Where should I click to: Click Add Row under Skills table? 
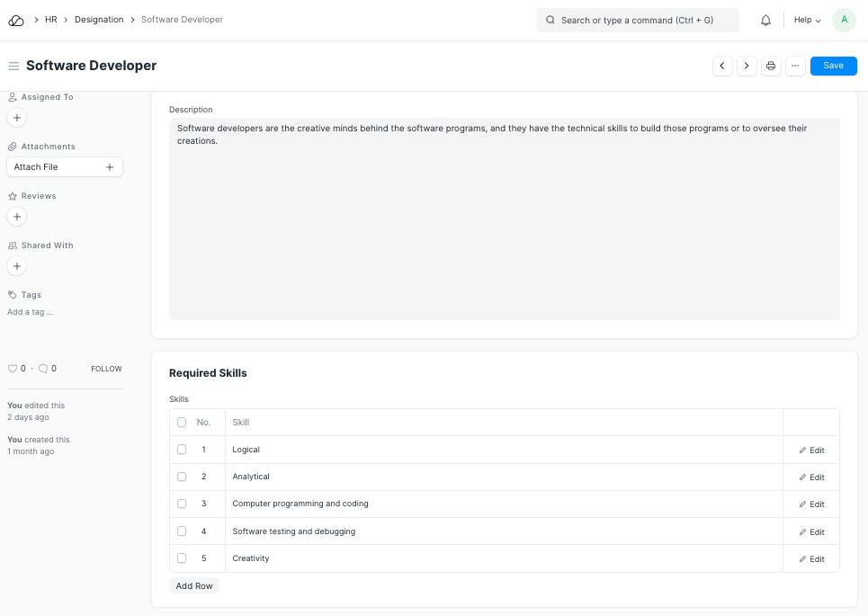click(194, 585)
